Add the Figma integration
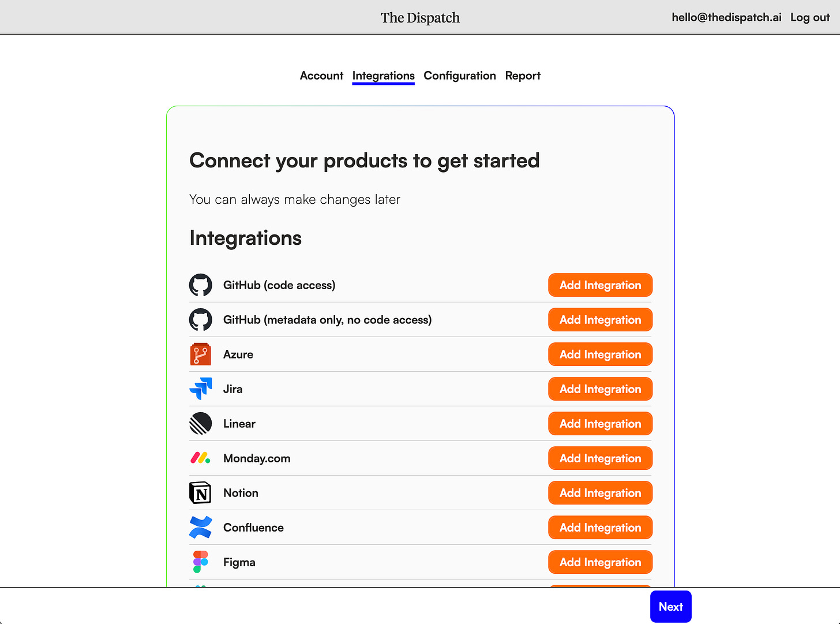840x624 pixels. tap(600, 562)
